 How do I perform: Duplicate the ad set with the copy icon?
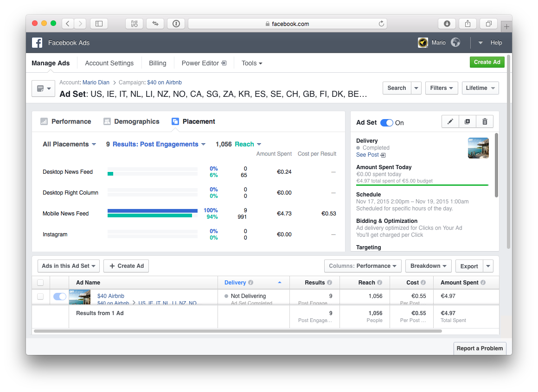(x=468, y=122)
